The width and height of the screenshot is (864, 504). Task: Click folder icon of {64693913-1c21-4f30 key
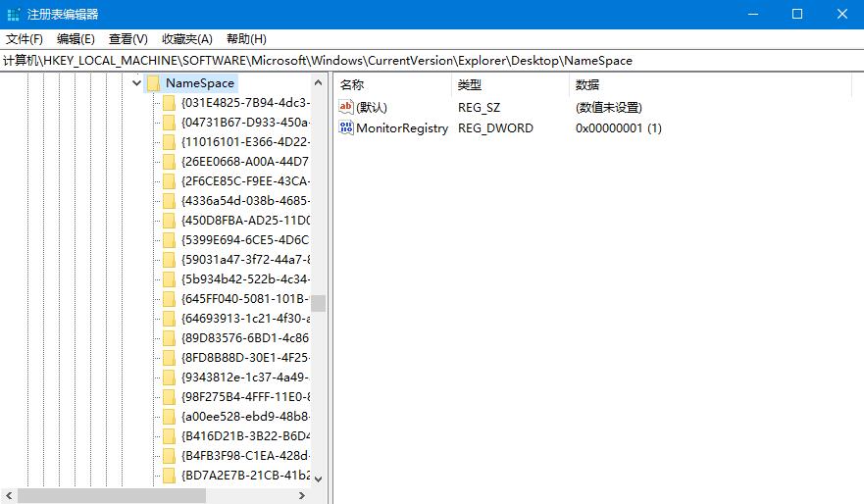(169, 319)
